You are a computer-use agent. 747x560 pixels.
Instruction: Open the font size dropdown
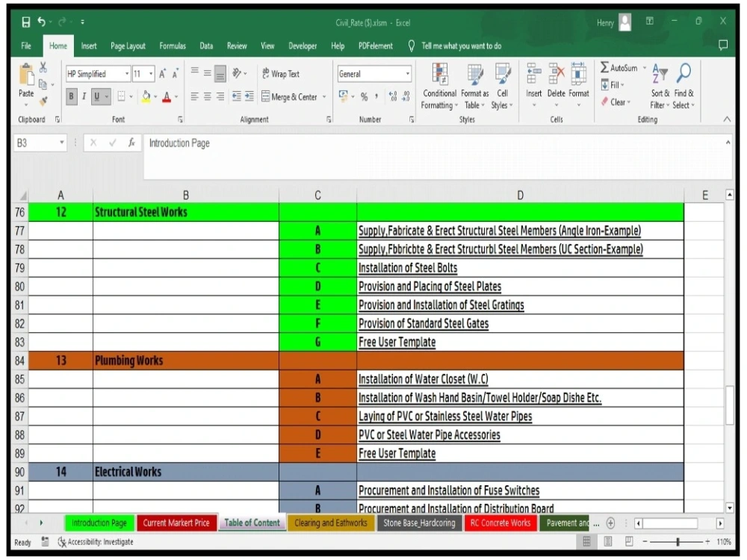(x=151, y=74)
